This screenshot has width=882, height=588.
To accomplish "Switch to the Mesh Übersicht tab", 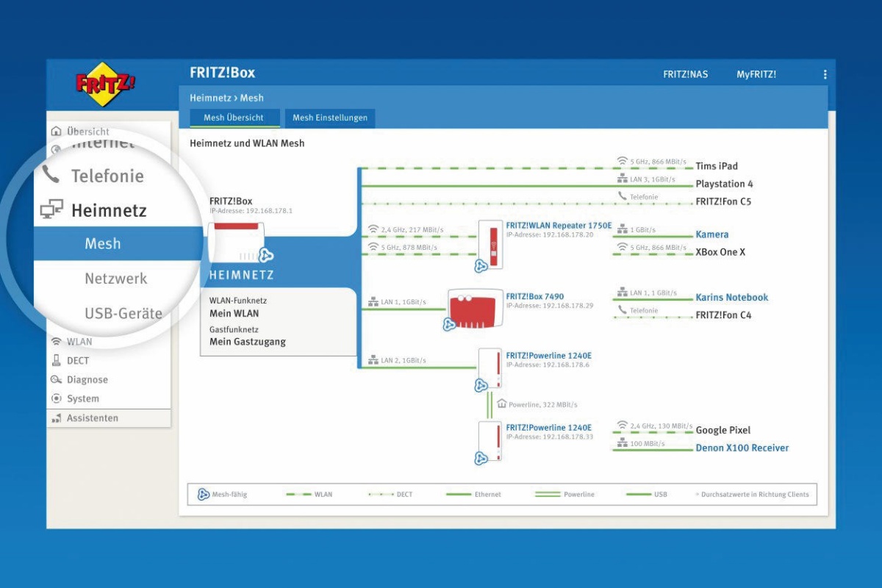I will click(x=234, y=118).
